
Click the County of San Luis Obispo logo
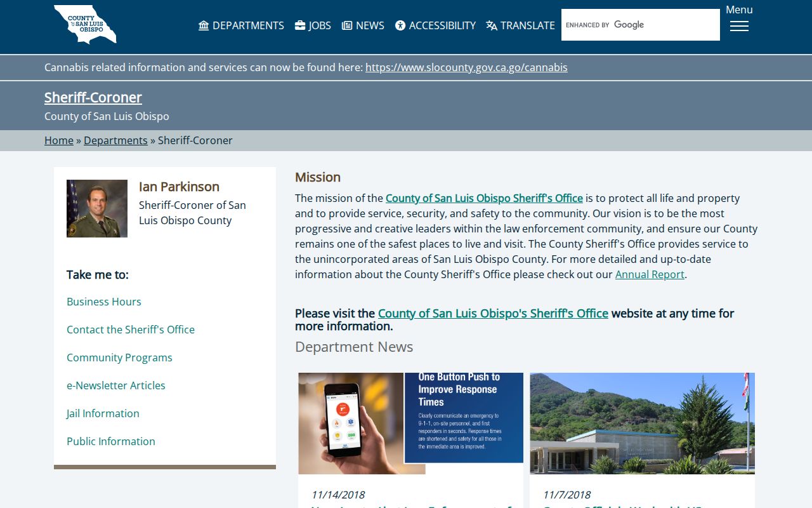pyautogui.click(x=85, y=24)
